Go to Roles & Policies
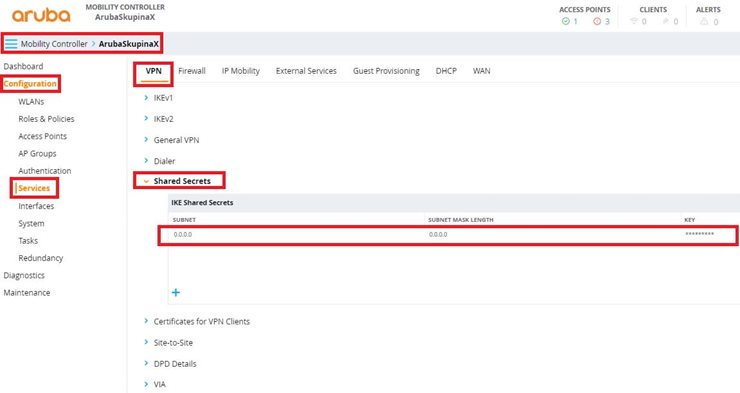This screenshot has height=393, width=740. coord(46,119)
